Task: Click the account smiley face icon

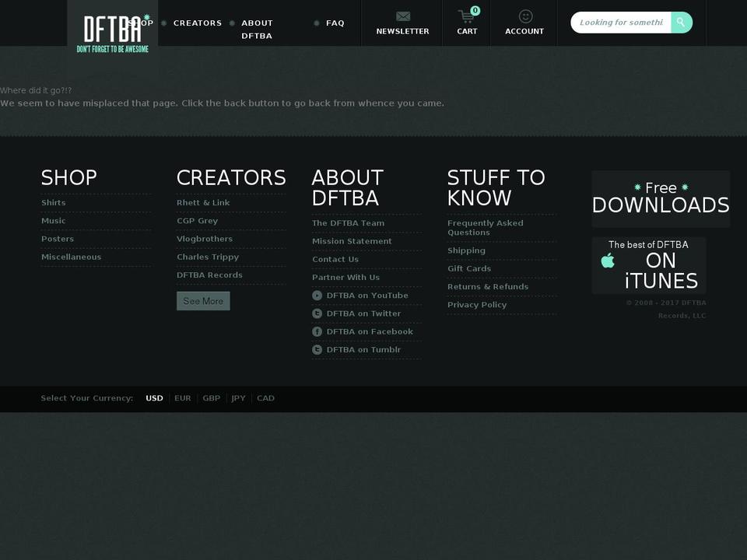Action: (525, 16)
